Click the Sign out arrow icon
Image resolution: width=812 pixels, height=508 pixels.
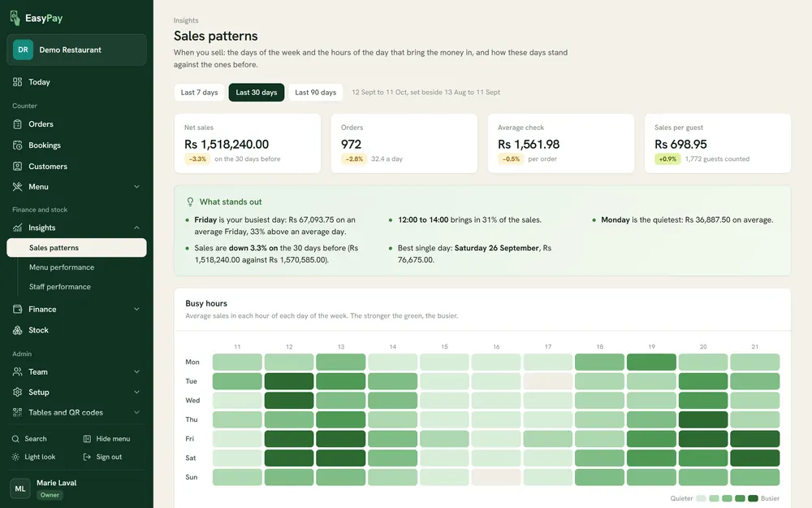coord(87,457)
